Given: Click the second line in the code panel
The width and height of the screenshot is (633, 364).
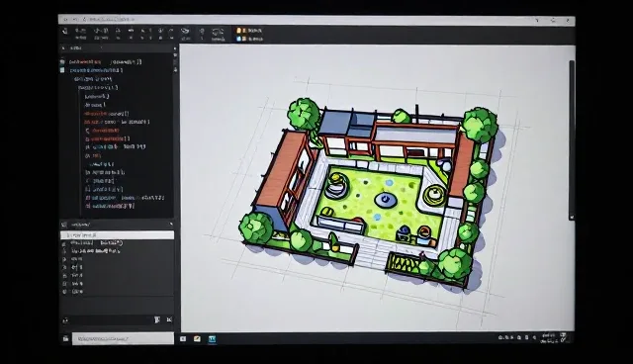Looking at the screenshot, I should click(96, 70).
